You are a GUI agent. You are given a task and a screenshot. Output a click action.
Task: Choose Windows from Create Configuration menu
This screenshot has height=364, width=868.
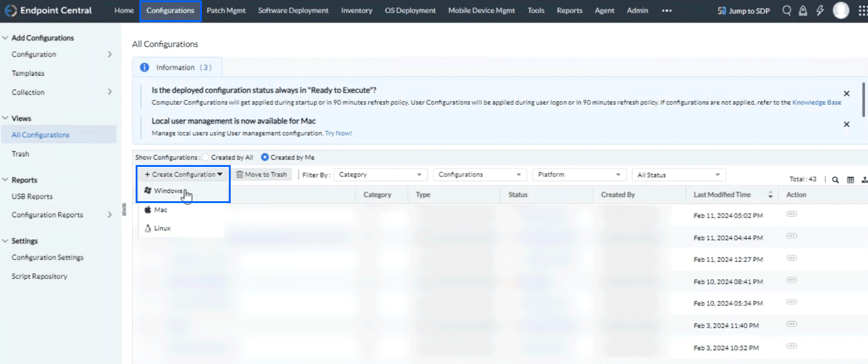pyautogui.click(x=168, y=191)
